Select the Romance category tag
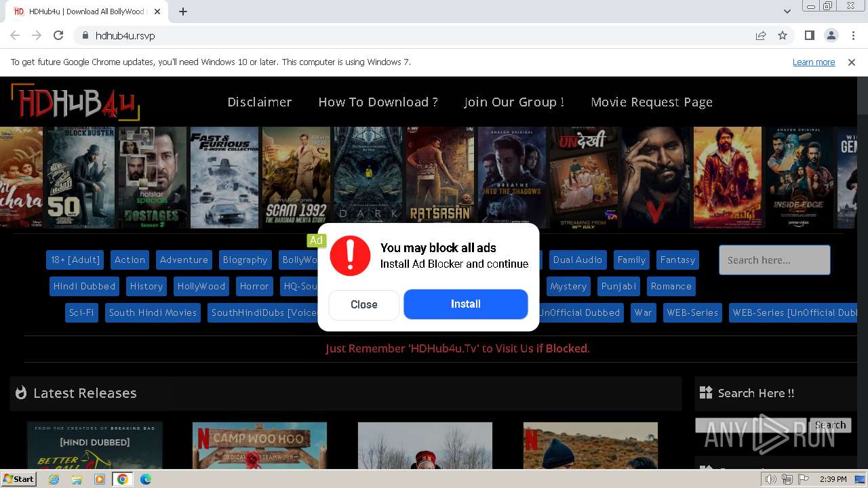This screenshot has width=868, height=488. click(671, 286)
